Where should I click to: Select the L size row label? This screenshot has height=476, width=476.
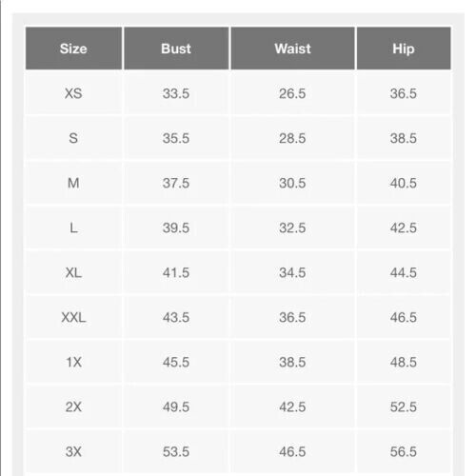[73, 228]
